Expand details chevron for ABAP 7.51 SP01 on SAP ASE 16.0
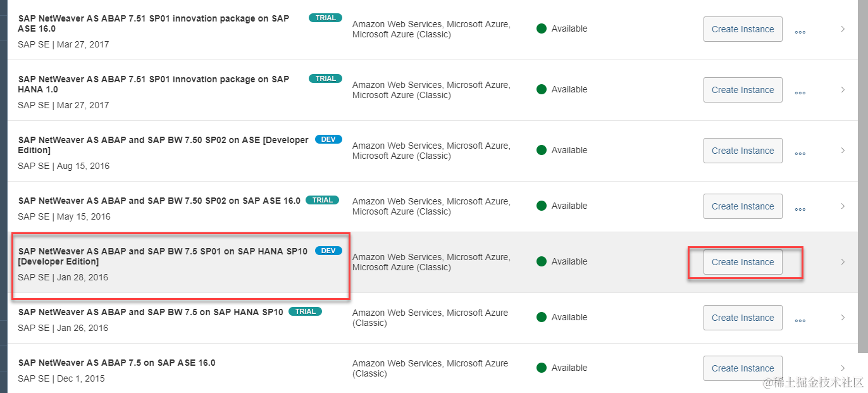 coord(843,28)
